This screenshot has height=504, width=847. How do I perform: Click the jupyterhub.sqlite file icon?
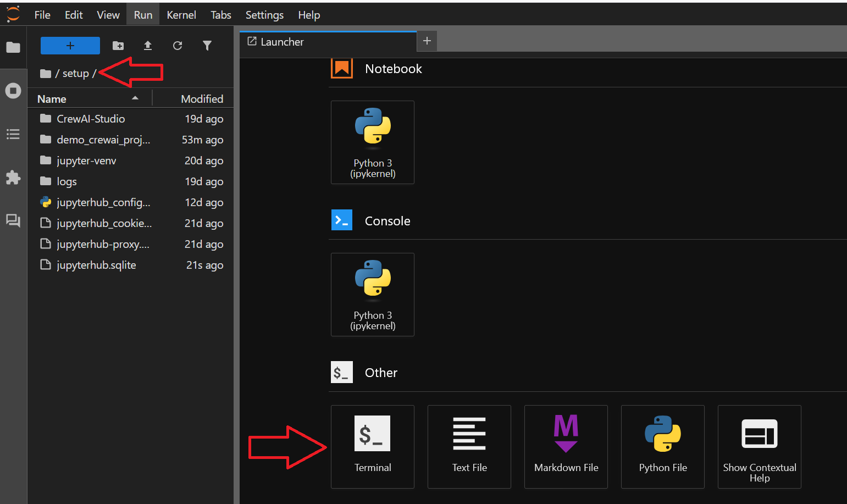click(x=46, y=265)
